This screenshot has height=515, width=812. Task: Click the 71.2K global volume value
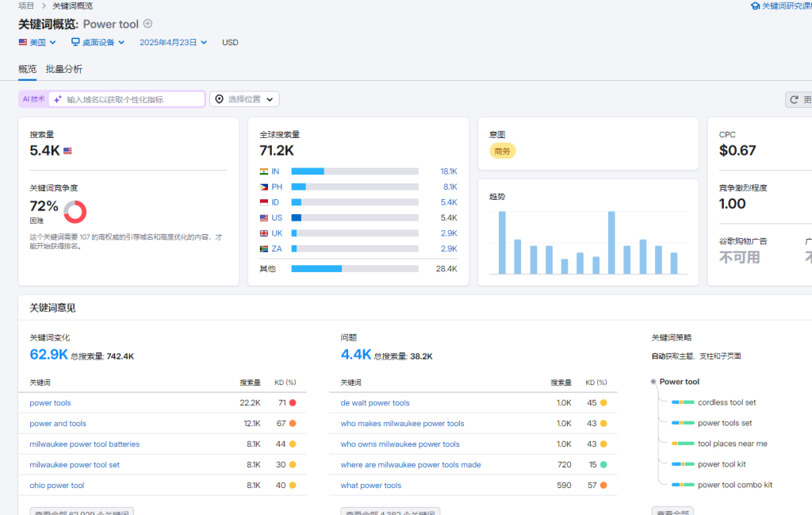(277, 151)
